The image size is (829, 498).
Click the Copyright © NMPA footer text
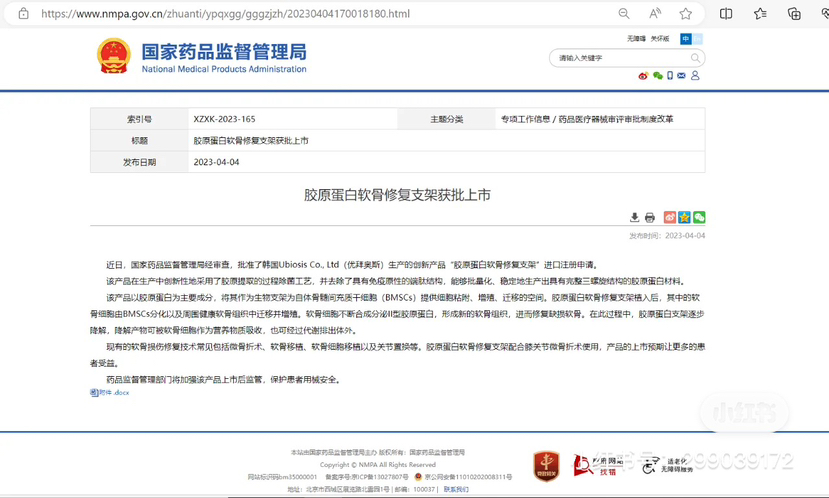[x=377, y=465]
